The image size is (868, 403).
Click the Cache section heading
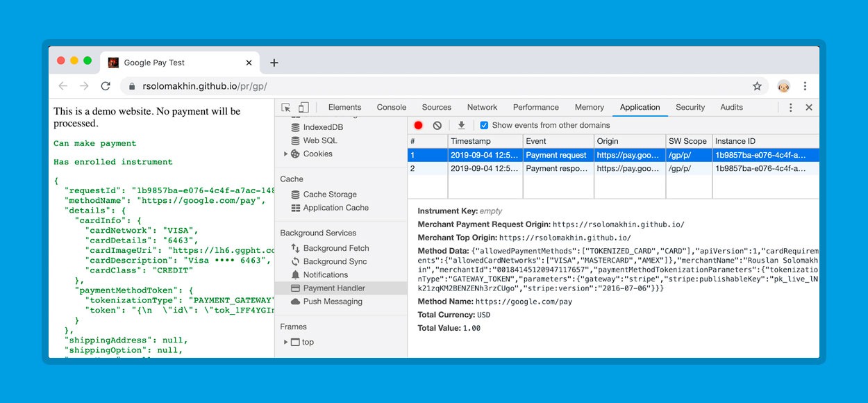tap(292, 179)
